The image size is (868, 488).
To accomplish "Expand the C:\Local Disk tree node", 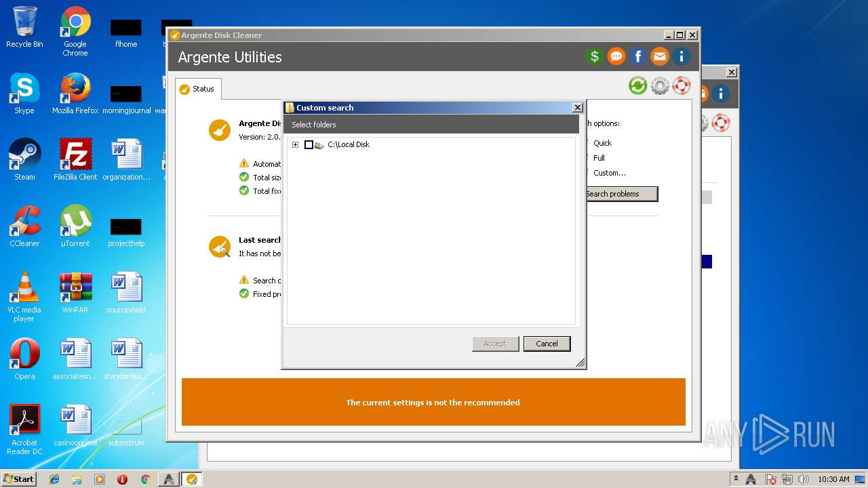I will pyautogui.click(x=295, y=144).
